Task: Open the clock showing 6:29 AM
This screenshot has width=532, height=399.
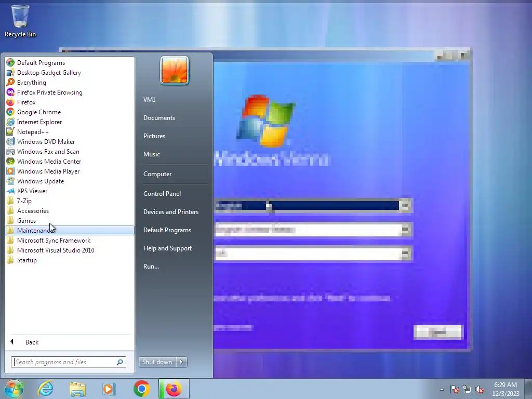Action: pyautogui.click(x=506, y=389)
